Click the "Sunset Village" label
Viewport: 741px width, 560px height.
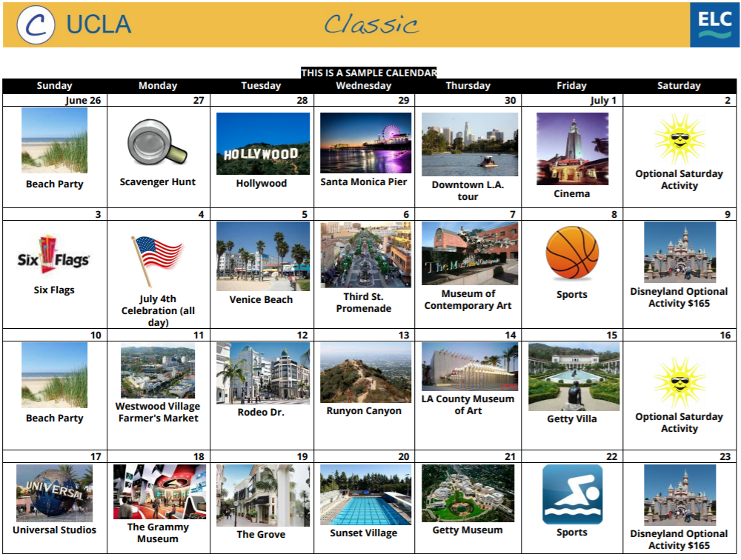[363, 533]
